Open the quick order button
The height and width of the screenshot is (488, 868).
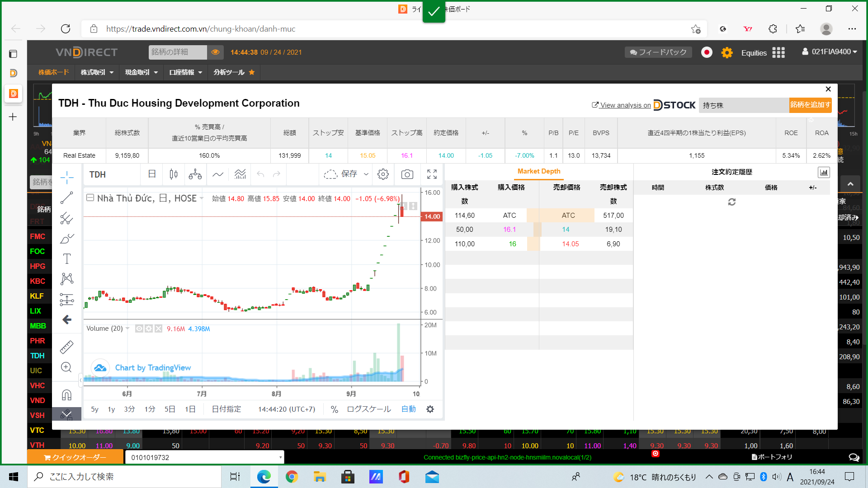click(75, 457)
